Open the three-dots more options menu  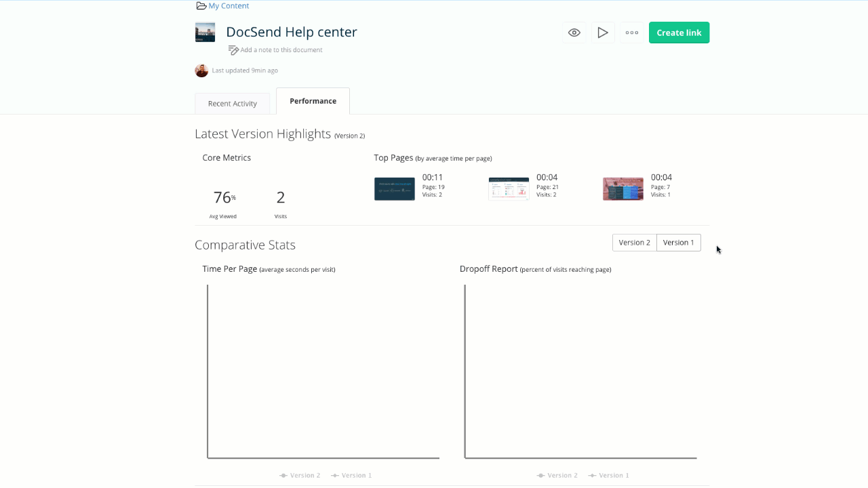click(632, 33)
